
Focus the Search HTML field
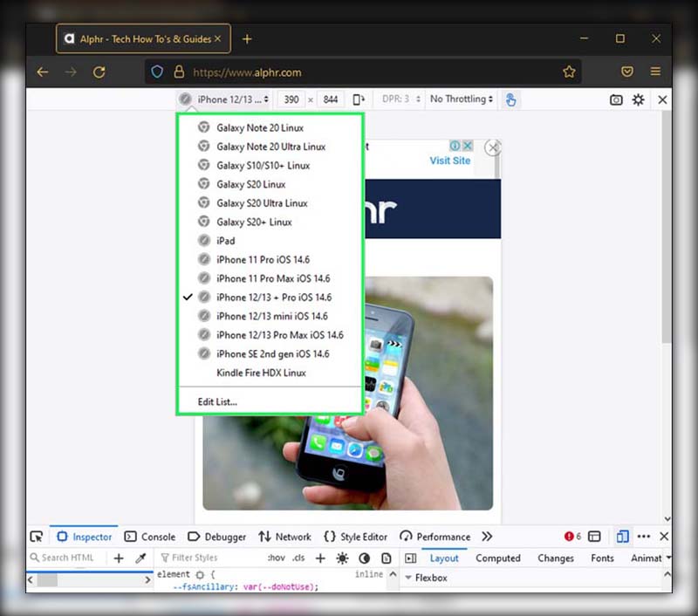(67, 558)
